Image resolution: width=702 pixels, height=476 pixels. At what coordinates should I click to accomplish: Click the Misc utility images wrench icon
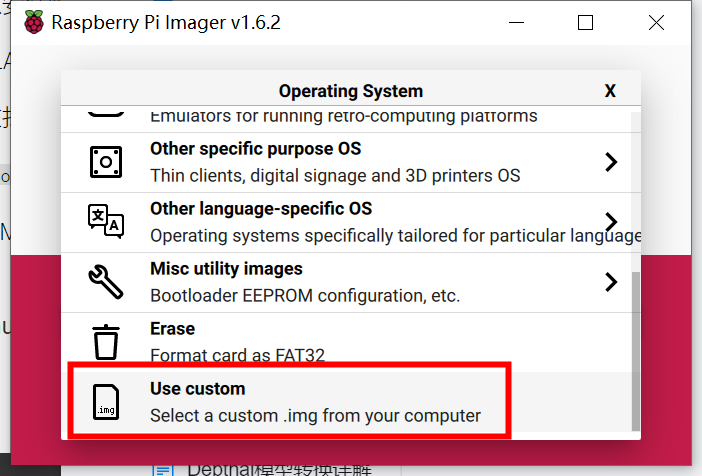[106, 282]
